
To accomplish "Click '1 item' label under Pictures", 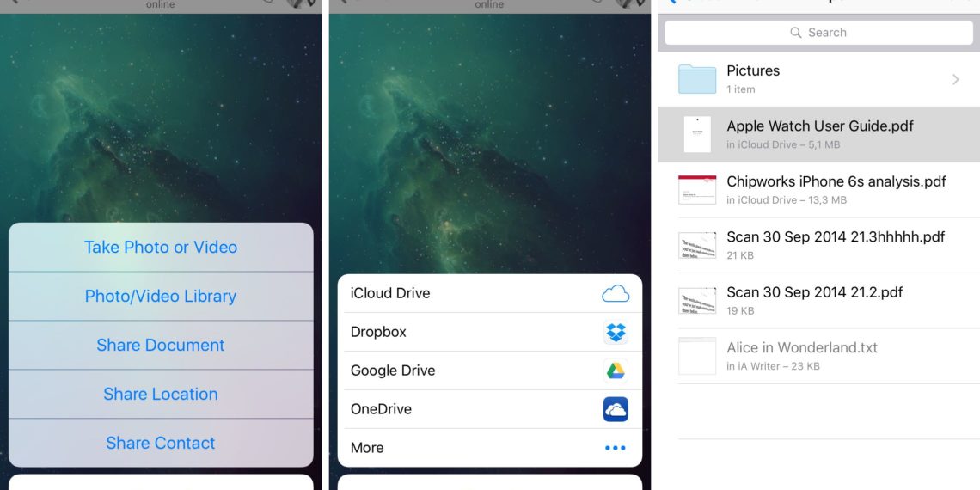I will click(x=741, y=89).
